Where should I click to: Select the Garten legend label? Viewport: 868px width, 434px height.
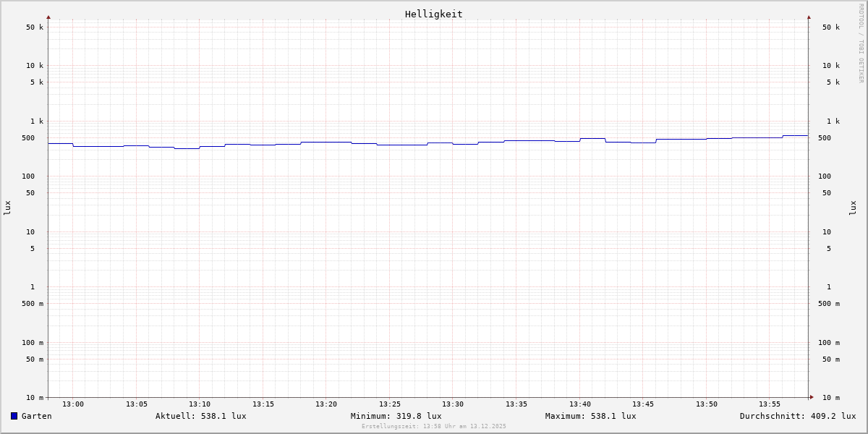pos(36,416)
